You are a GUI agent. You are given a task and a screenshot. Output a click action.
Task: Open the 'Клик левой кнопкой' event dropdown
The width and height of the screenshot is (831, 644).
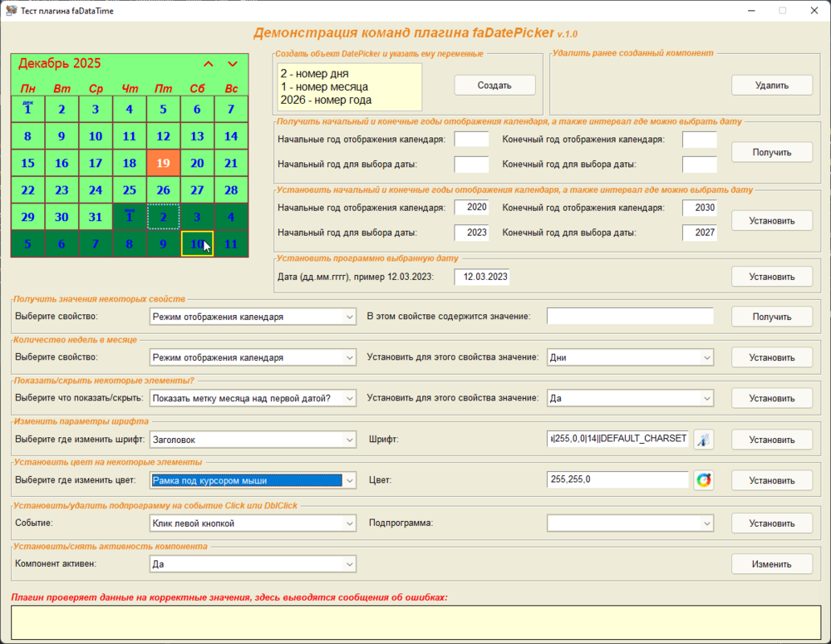click(253, 523)
